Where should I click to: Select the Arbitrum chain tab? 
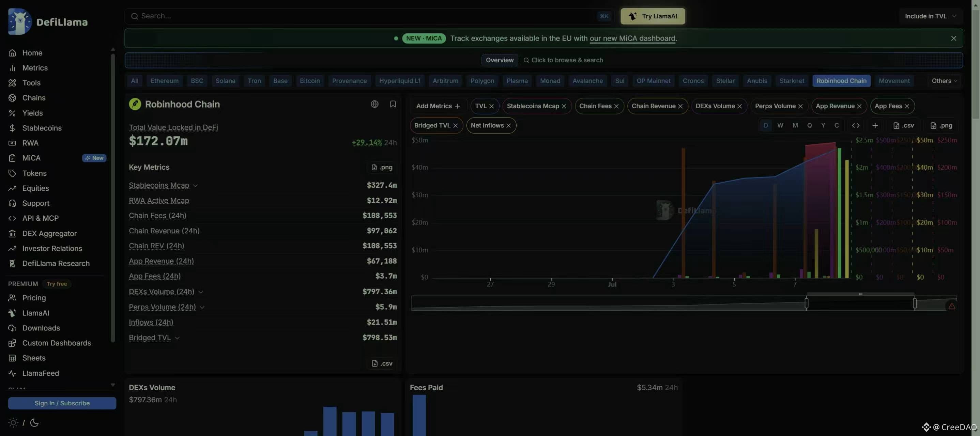(x=445, y=81)
